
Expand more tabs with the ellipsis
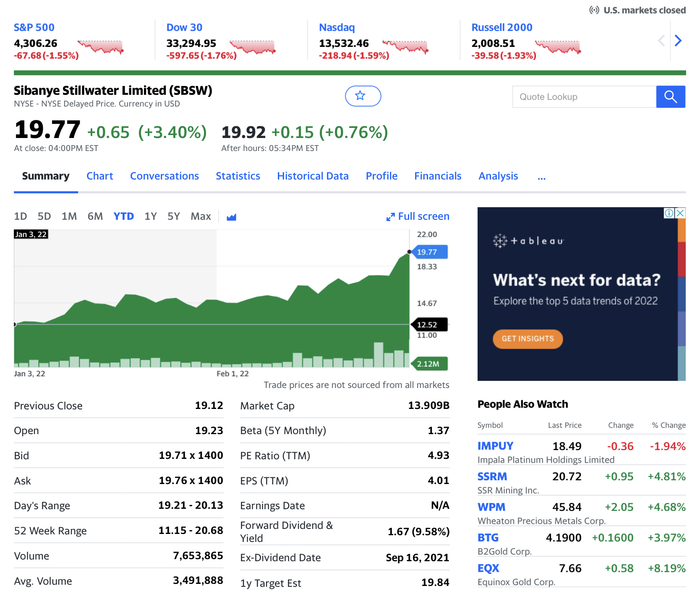click(542, 177)
